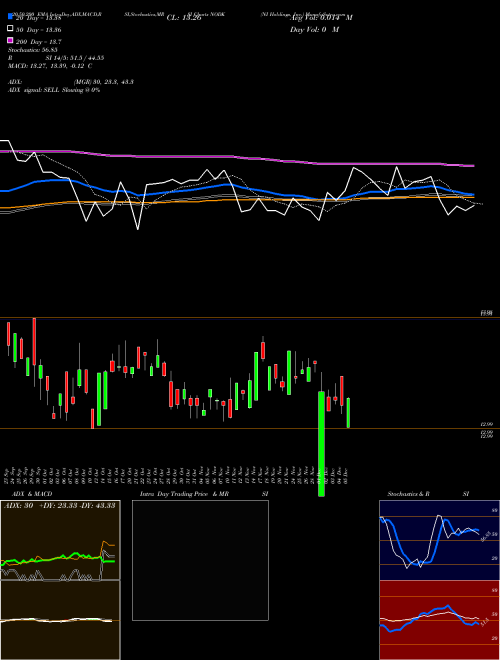Select the '200 Day - 13.7' legend text

39,42
